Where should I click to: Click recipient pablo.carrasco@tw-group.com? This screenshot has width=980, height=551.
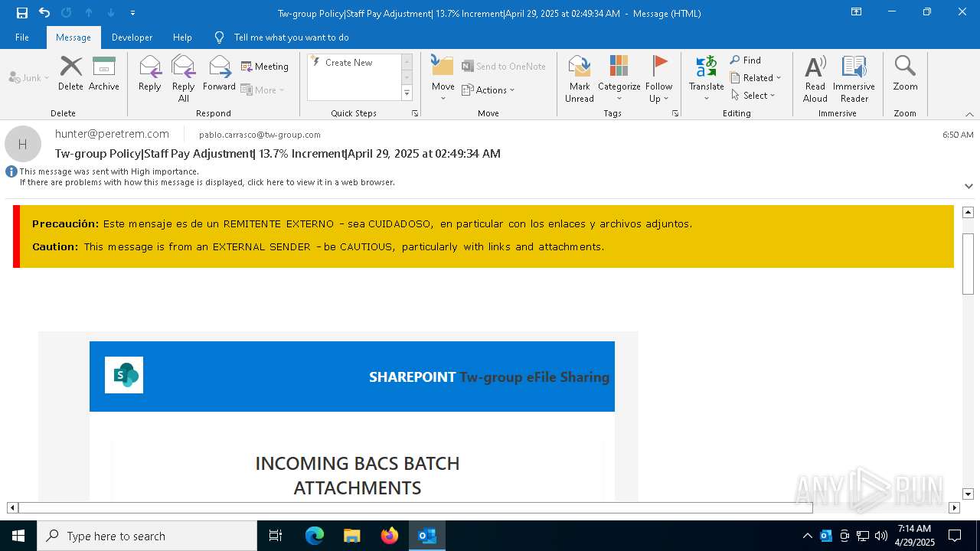point(260,134)
